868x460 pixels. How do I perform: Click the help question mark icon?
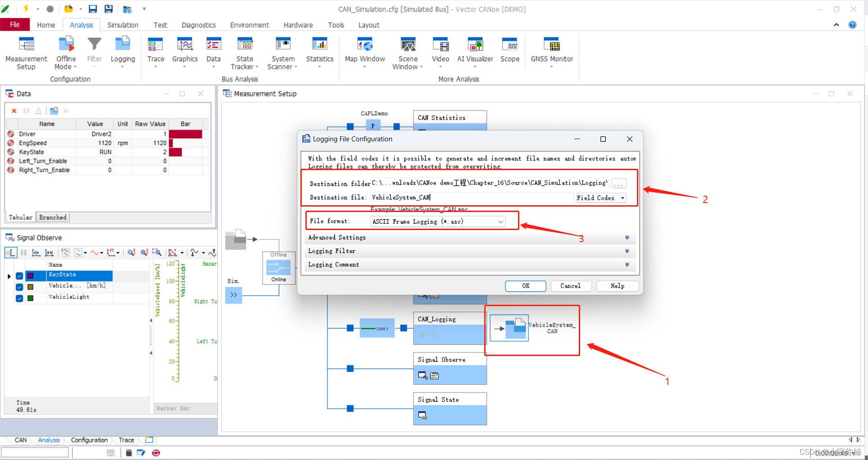852,25
